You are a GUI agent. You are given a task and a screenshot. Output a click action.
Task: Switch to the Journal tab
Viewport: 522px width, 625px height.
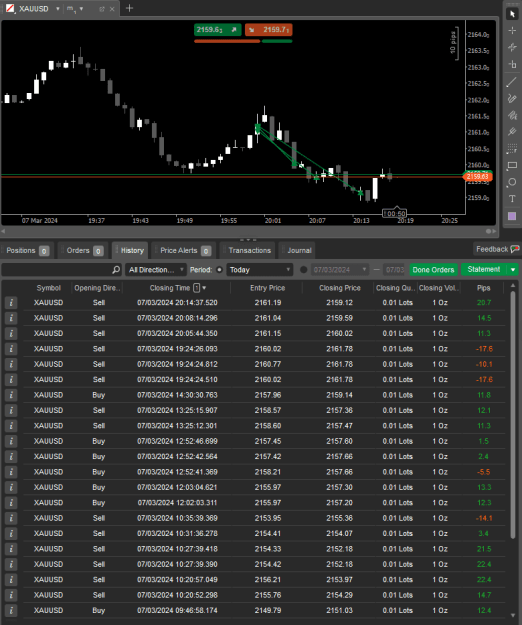coord(297,250)
